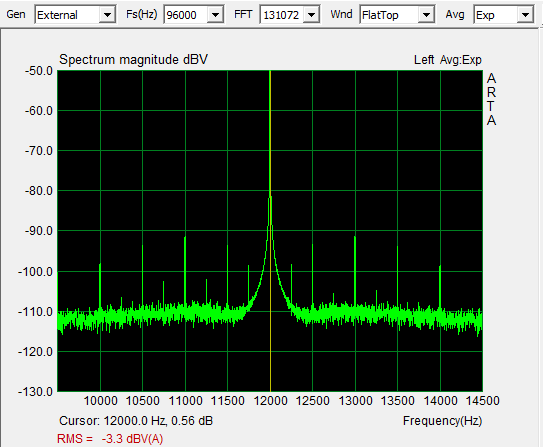
Task: Expand the Wnd window type dropdown
Action: click(426, 15)
